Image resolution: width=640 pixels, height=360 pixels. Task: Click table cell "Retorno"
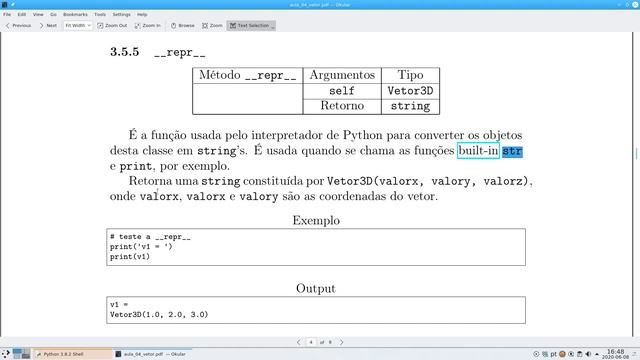342,106
